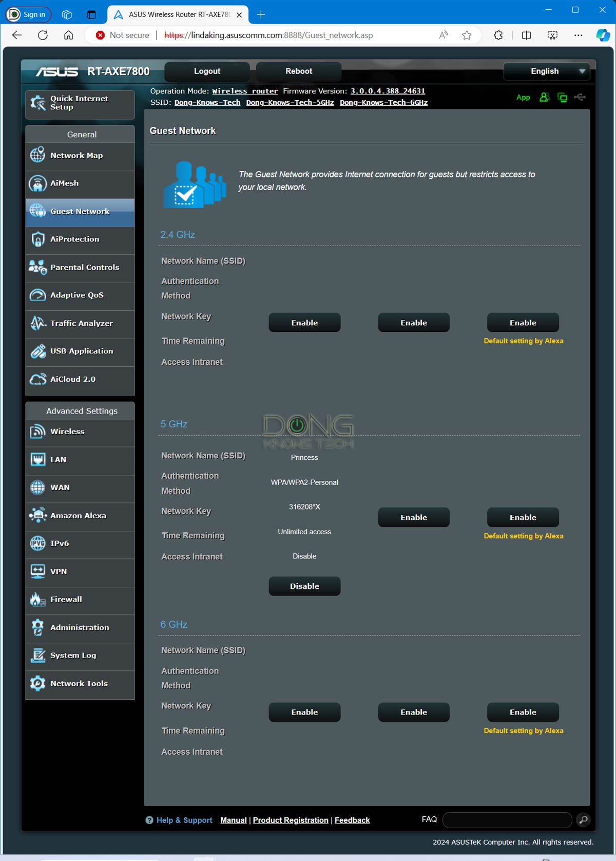Open the Administration menu label
616x861 pixels.
click(x=80, y=627)
